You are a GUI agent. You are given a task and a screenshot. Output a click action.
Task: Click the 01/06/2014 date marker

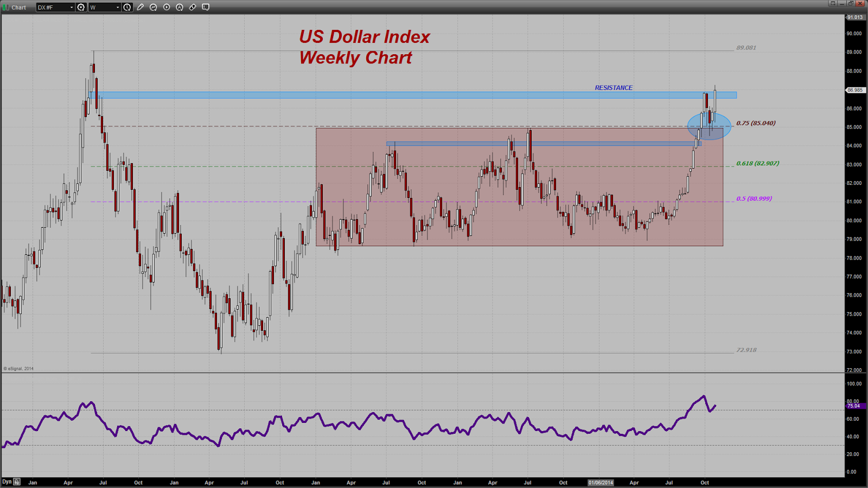coord(601,483)
